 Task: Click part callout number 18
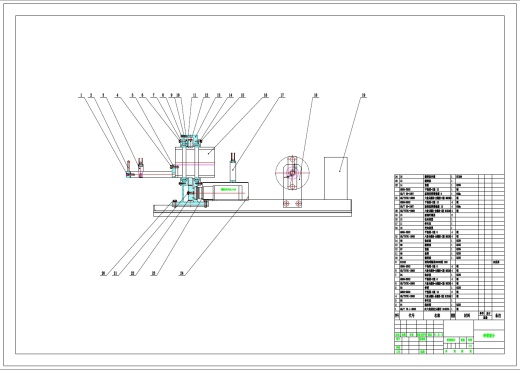point(315,95)
